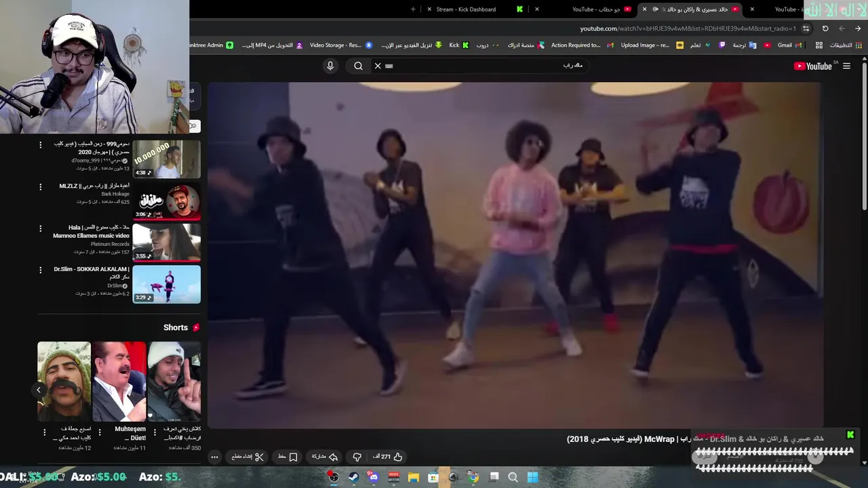Screen dimensions: 868x488
Task: Open the Kick bookmark
Action: pos(459,45)
